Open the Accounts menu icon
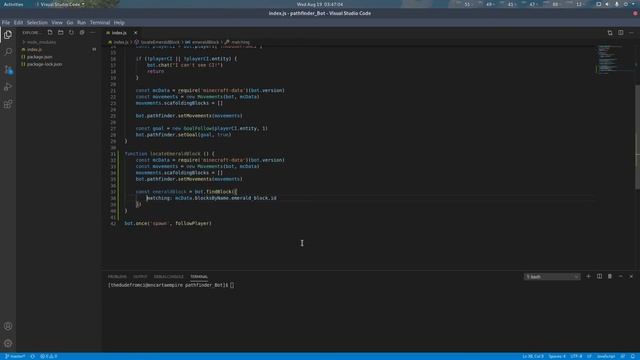The width and height of the screenshot is (640, 360). click(x=8, y=326)
